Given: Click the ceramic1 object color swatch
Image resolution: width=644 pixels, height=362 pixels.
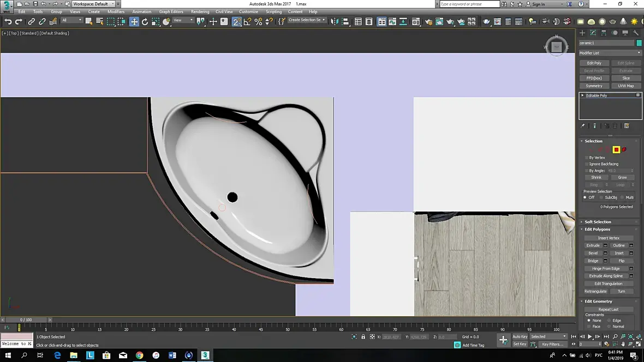Looking at the screenshot, I should click(639, 43).
